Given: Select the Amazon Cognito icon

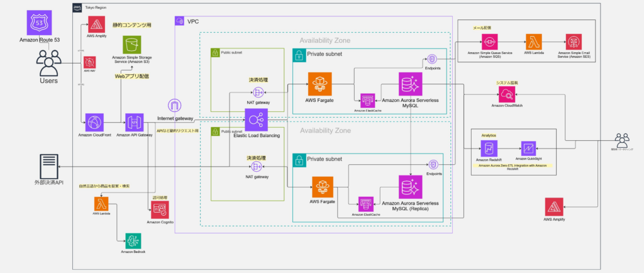Looking at the screenshot, I should point(160,209).
